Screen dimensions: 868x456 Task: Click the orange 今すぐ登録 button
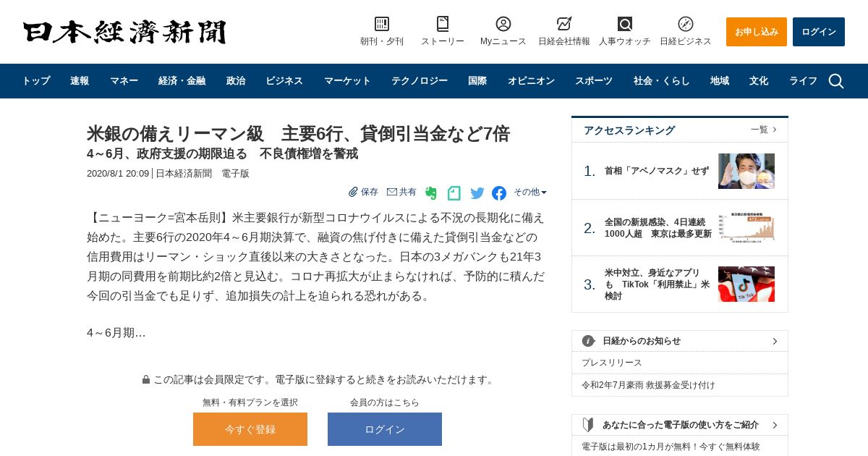click(x=250, y=429)
